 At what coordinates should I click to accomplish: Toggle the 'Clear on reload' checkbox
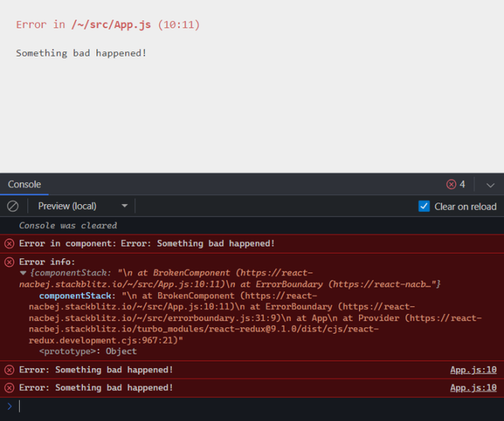point(425,206)
